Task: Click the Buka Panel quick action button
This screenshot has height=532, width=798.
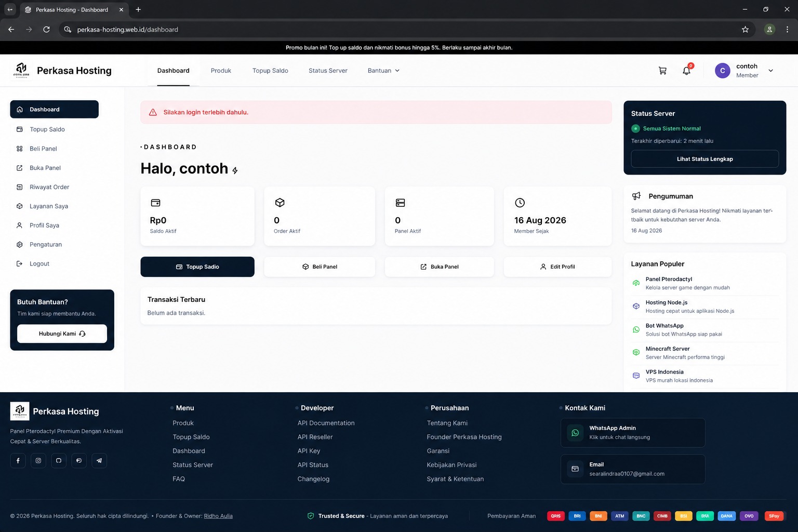Action: [440, 267]
